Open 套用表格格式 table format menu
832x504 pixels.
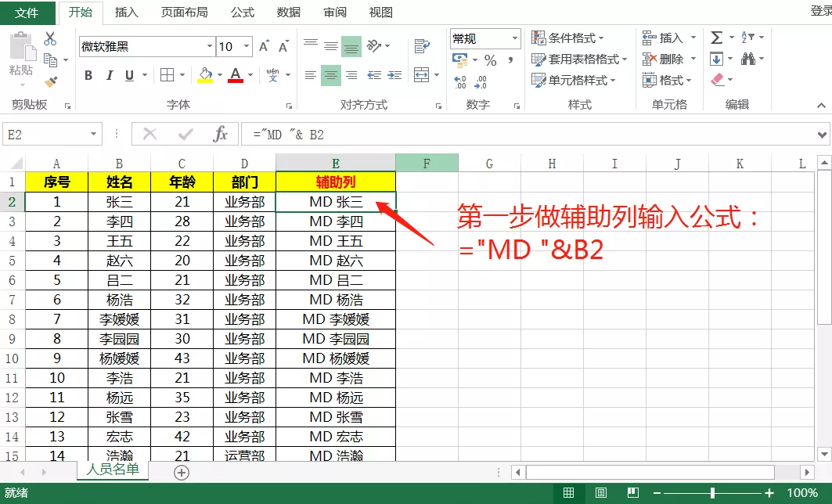click(579, 59)
